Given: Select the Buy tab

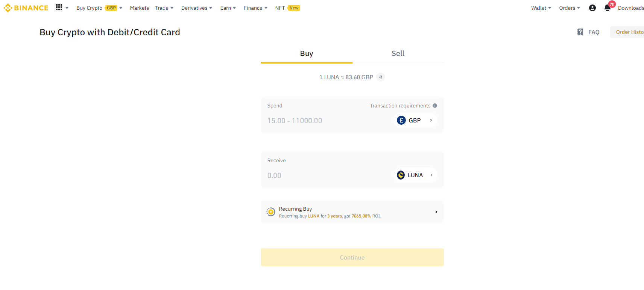Looking at the screenshot, I should point(307,54).
